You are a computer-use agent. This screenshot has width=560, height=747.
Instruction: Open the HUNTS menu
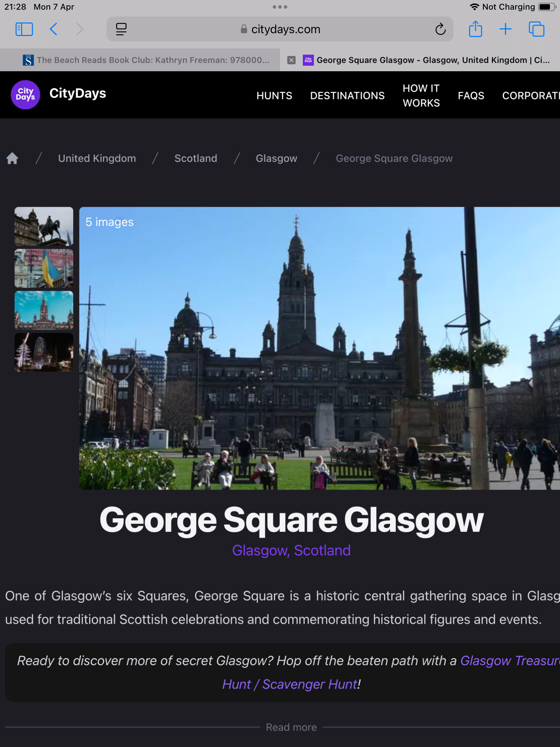(x=274, y=95)
